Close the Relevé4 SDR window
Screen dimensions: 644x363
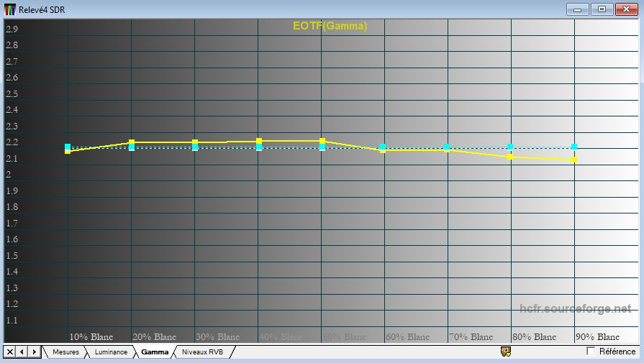click(627, 9)
